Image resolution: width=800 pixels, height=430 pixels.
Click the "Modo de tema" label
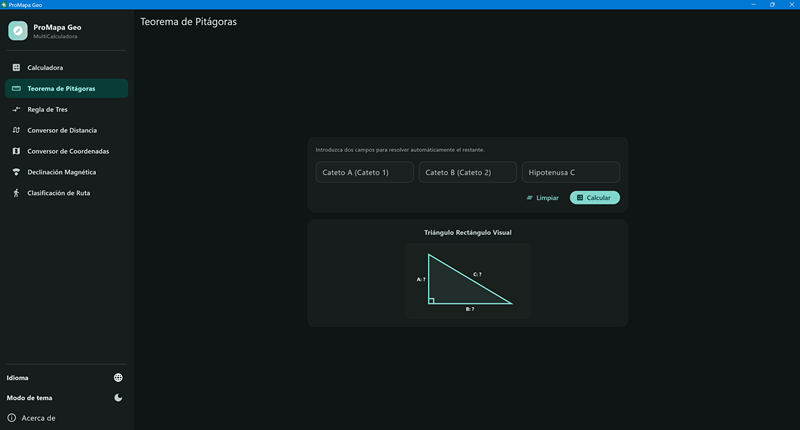point(29,398)
